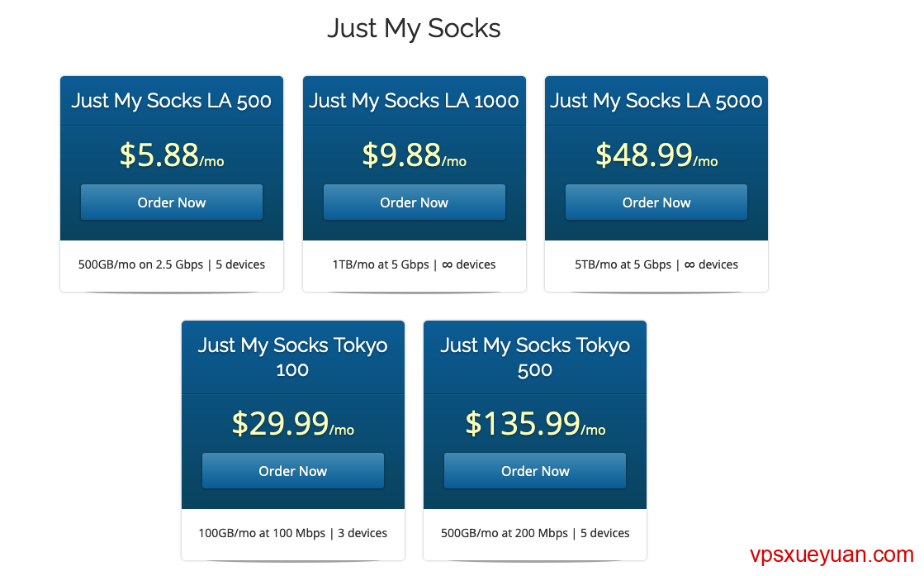The width and height of the screenshot is (924, 576).
Task: Select the Just My Socks LA 5000 title
Action: point(656,101)
